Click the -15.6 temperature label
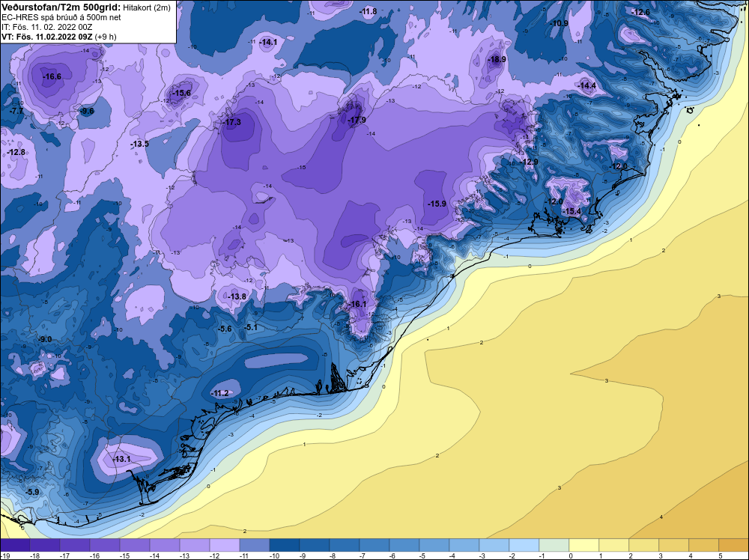Image resolution: width=749 pixels, height=560 pixels. tap(181, 93)
